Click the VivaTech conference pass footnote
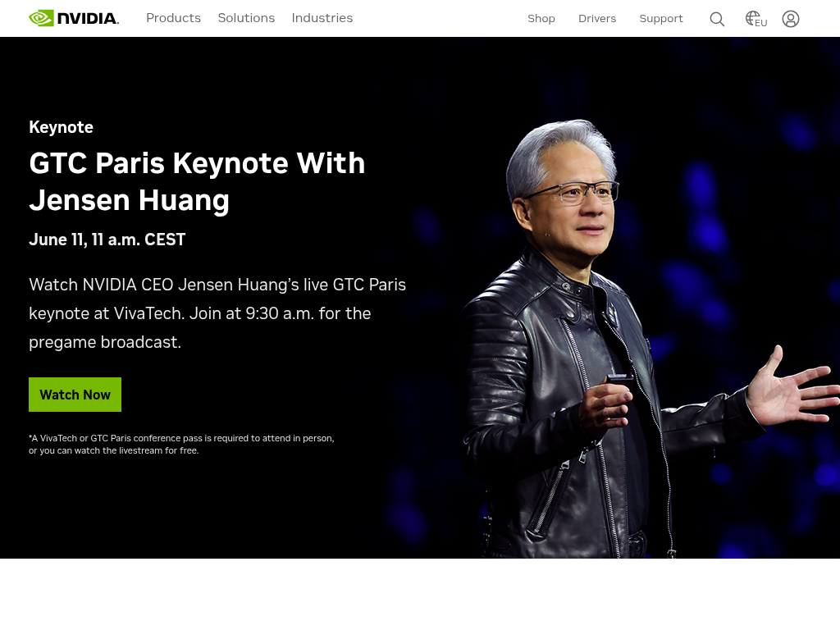840x630 pixels. (x=181, y=444)
